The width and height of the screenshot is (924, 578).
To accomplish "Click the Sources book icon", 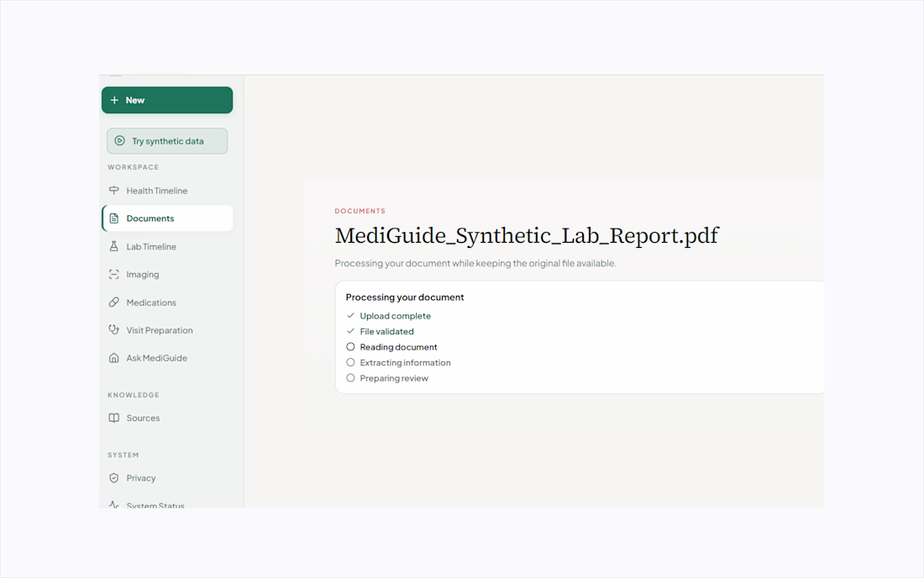I will point(113,418).
